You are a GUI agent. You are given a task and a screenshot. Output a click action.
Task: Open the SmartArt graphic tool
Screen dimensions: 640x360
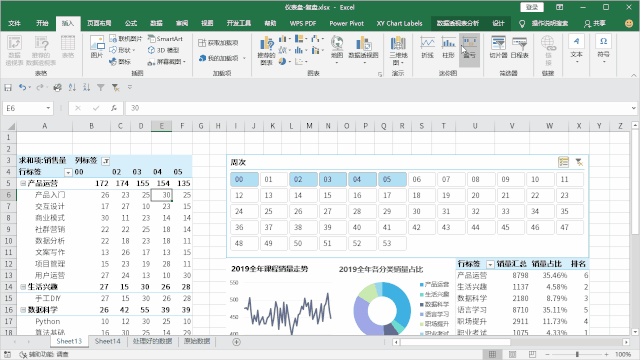point(165,39)
